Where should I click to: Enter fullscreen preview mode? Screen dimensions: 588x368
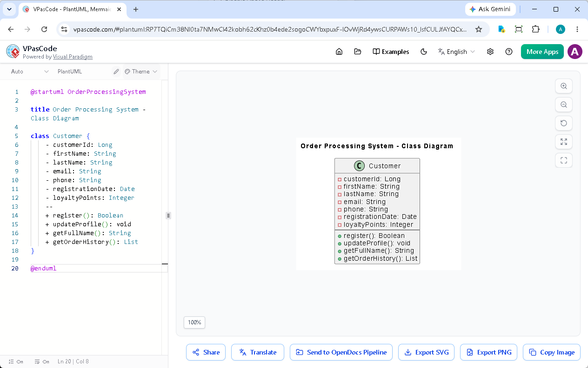[x=564, y=160]
